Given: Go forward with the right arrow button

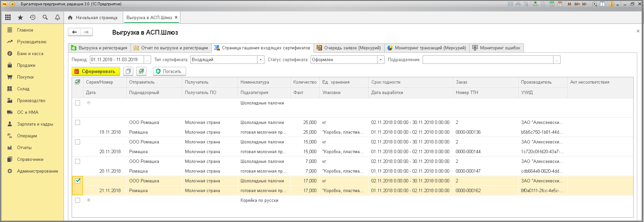Looking at the screenshot, I should coord(86,32).
